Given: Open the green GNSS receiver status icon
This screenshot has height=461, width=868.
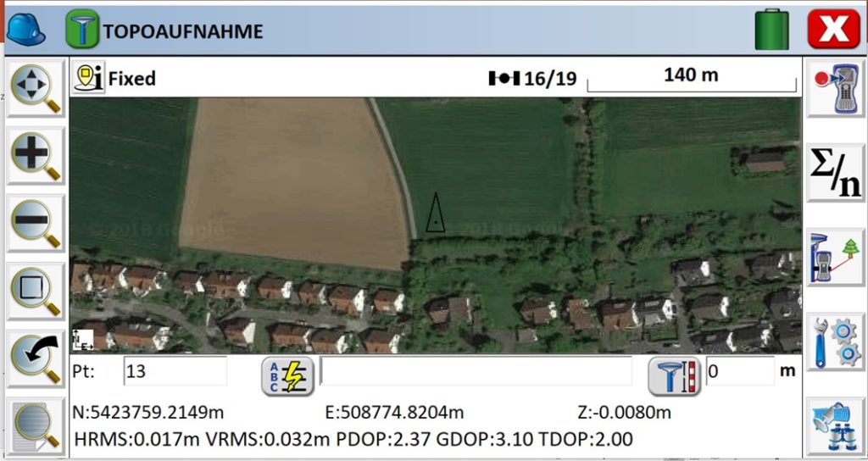Looking at the screenshot, I should click(82, 30).
